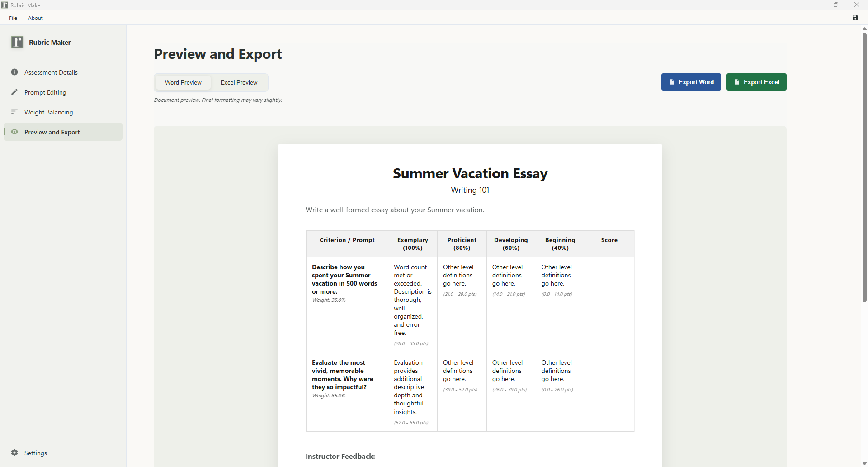Click the Assessment Details info icon
868x467 pixels.
[x=14, y=72]
